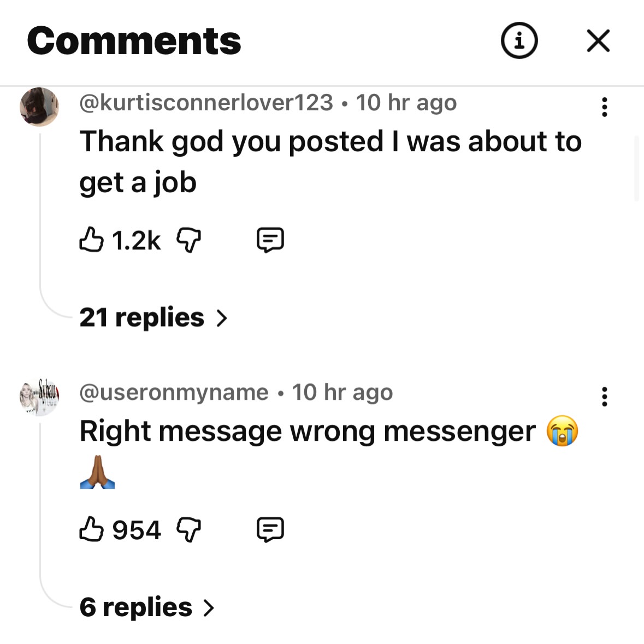Image resolution: width=644 pixels, height=644 pixels.
Task: Open more options for useronmyname comment
Action: click(604, 397)
